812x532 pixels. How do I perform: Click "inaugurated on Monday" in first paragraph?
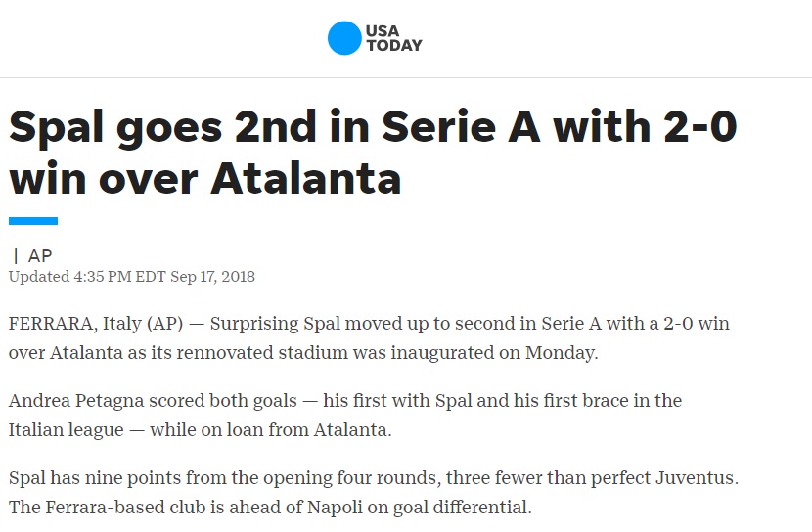pos(494,353)
